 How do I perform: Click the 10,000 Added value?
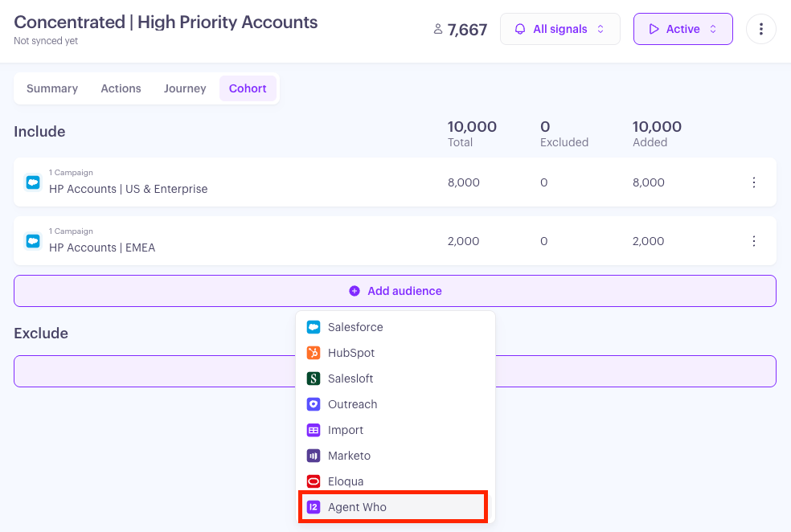tap(657, 126)
